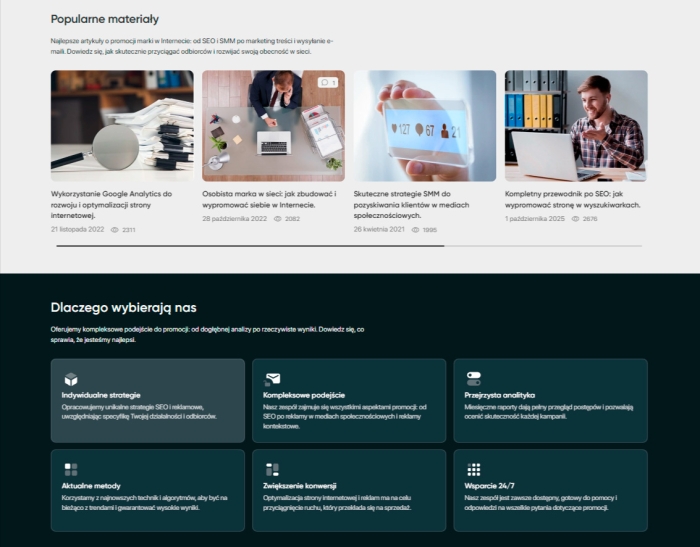
Task: Open the article 'Osobista marka w sieci'
Action: tap(269, 199)
